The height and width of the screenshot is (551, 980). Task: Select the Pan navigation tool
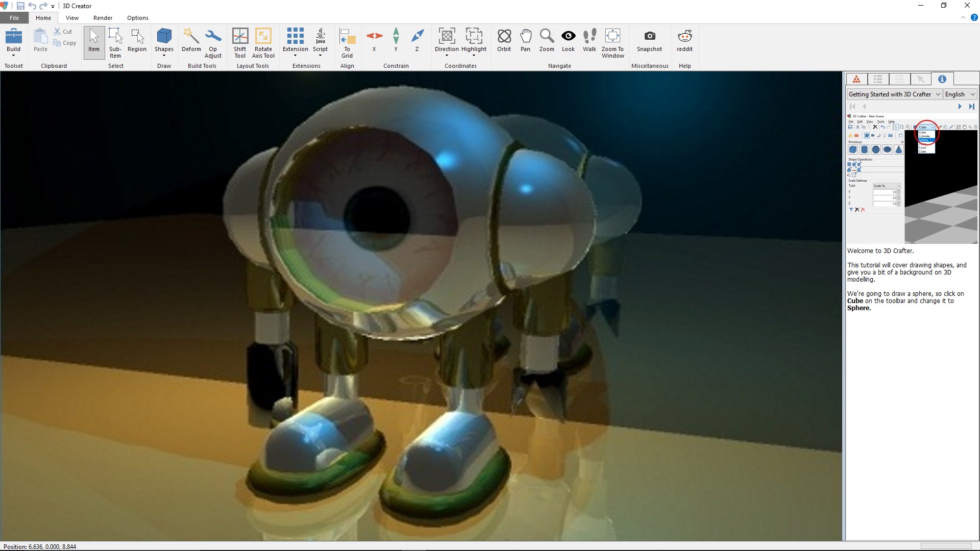coord(526,40)
